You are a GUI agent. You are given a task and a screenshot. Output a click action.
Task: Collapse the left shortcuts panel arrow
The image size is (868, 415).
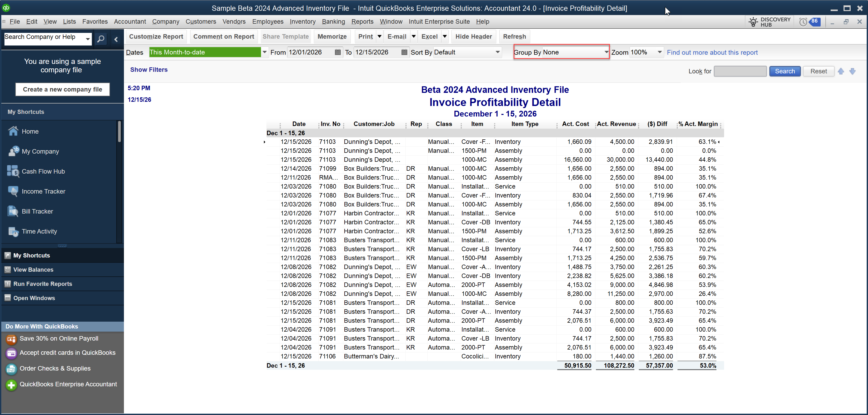tap(116, 39)
